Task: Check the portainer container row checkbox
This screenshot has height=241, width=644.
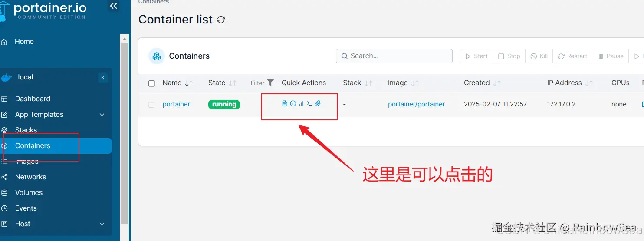Action: [x=151, y=105]
